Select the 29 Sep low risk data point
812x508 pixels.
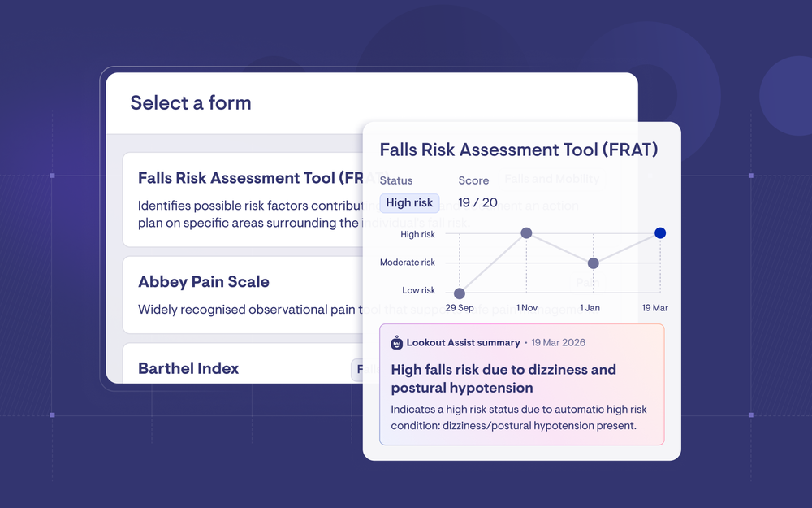(x=460, y=294)
